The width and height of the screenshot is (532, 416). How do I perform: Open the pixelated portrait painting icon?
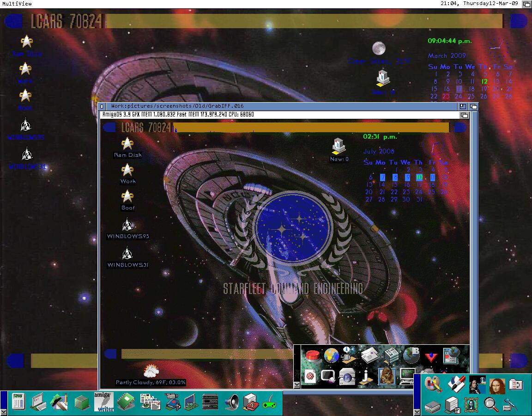tap(478, 385)
